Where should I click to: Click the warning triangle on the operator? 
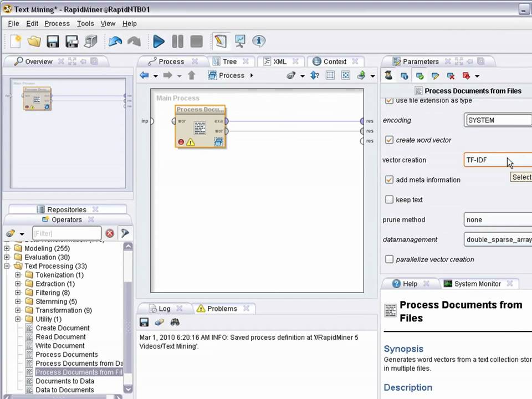[x=191, y=142]
